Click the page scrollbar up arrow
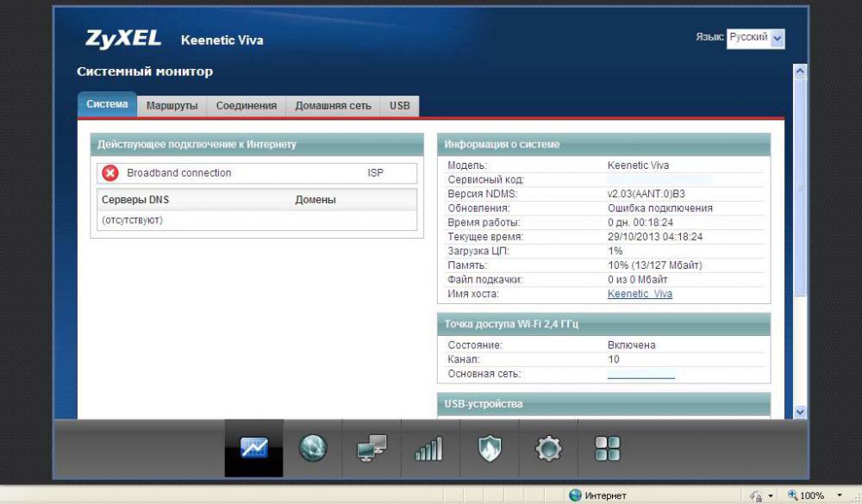Screen dimensions: 862x504 click(800, 71)
